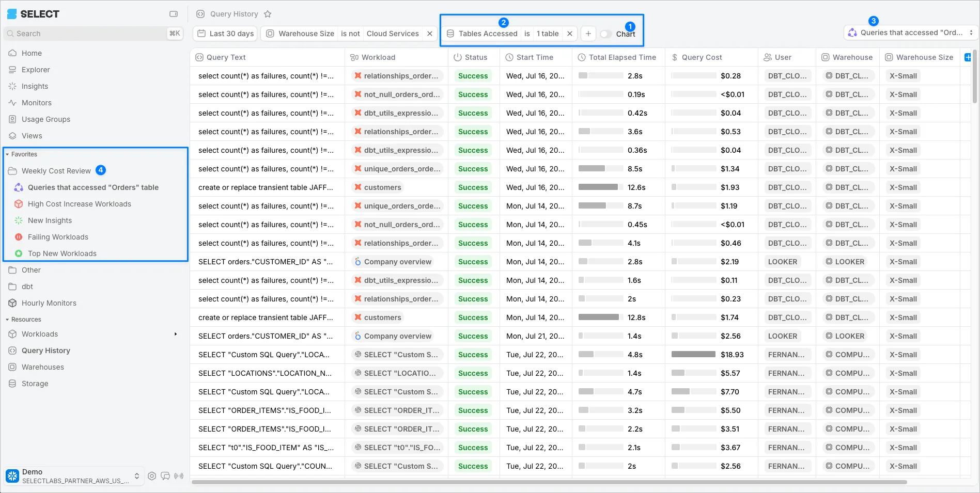The width and height of the screenshot is (980, 493).
Task: Click the User column header
Action: (787, 57)
